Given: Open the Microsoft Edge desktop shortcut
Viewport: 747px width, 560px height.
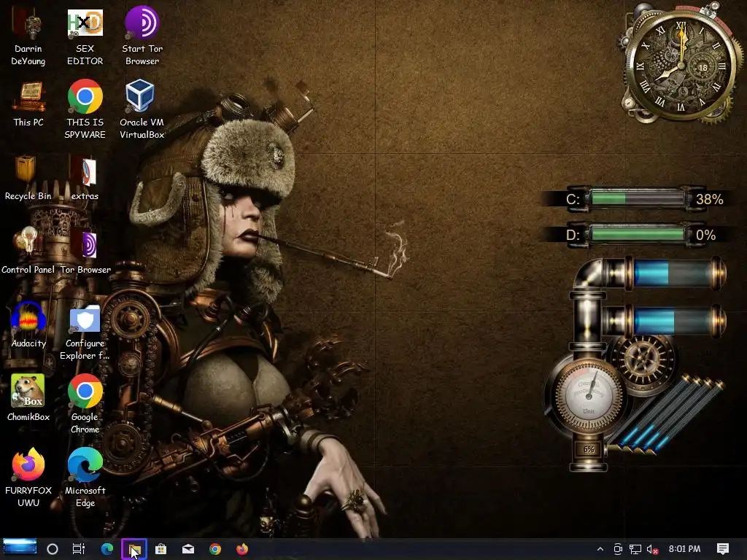Looking at the screenshot, I should point(85,477).
